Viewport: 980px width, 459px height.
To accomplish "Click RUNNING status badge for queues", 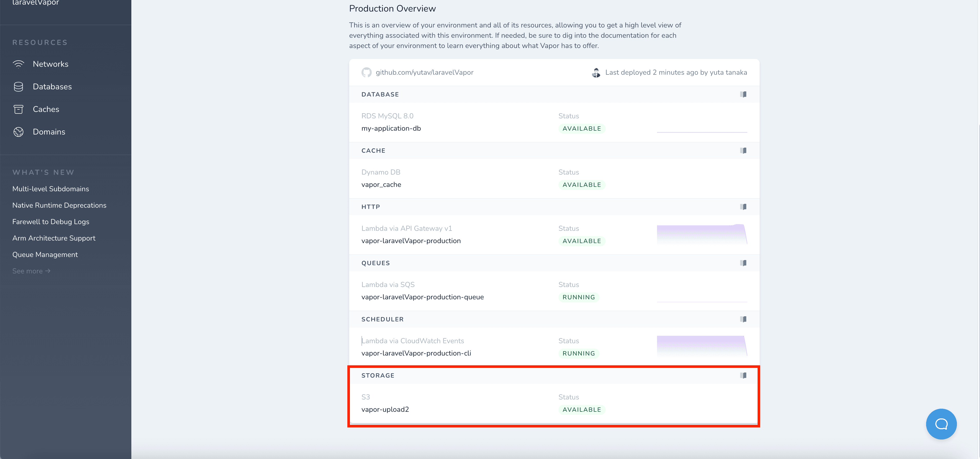I will coord(579,297).
